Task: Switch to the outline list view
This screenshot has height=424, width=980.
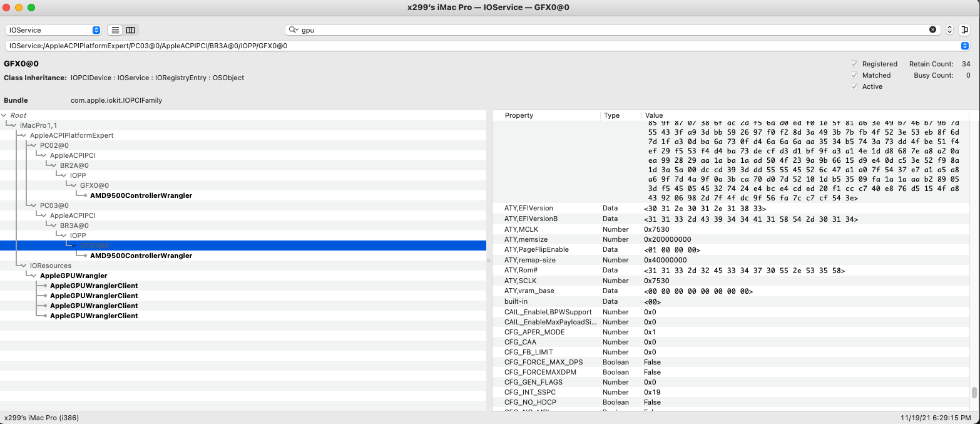Action: click(x=115, y=30)
